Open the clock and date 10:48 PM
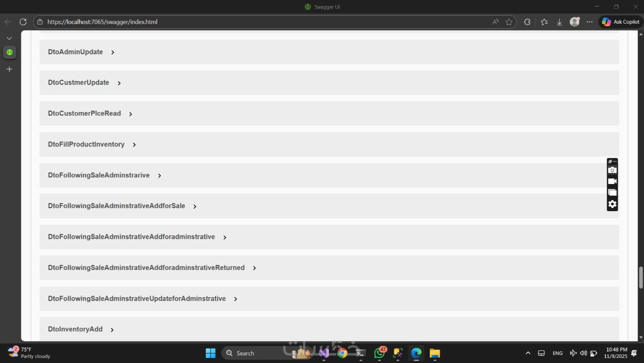 pos(616,353)
